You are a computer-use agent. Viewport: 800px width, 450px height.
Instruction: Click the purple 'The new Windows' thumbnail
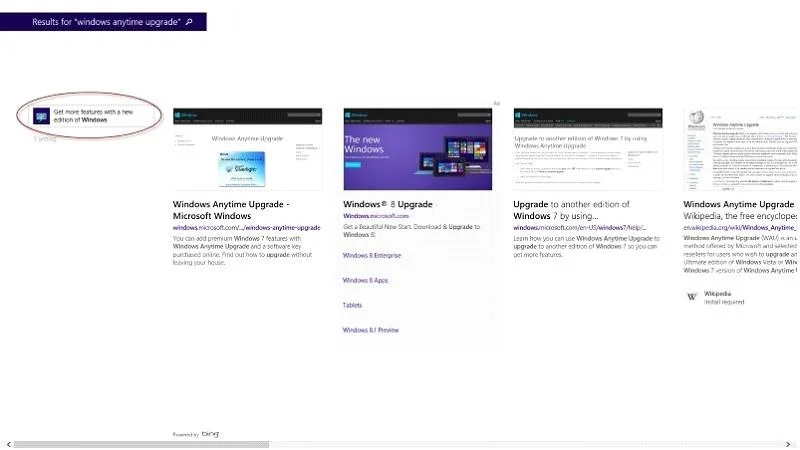(x=418, y=149)
